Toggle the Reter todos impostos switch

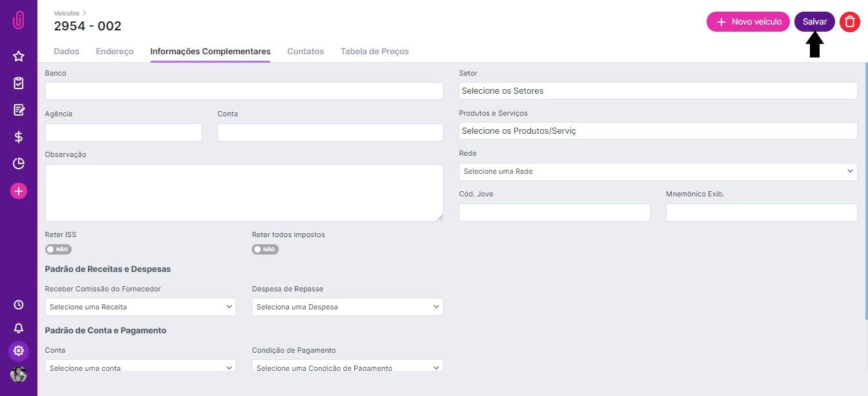265,249
